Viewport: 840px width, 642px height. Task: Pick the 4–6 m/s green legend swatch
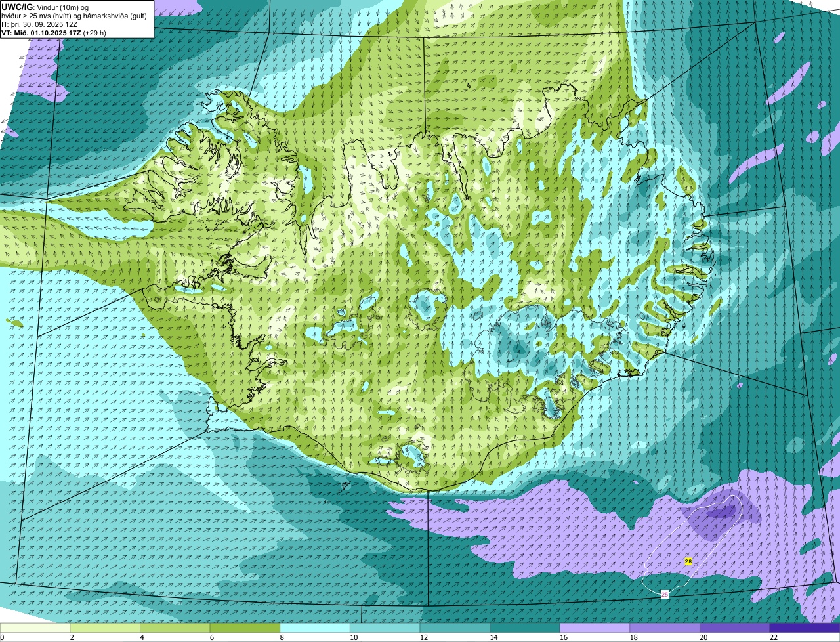[176, 628]
